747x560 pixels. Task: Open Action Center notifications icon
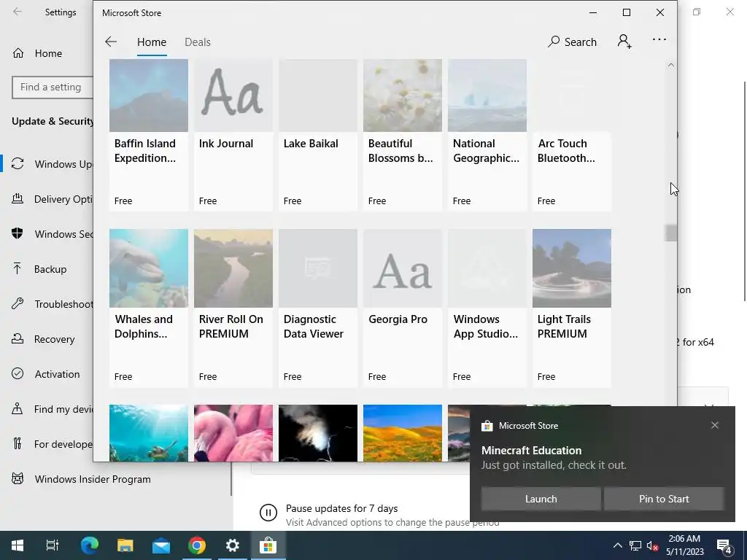pyautogui.click(x=724, y=545)
